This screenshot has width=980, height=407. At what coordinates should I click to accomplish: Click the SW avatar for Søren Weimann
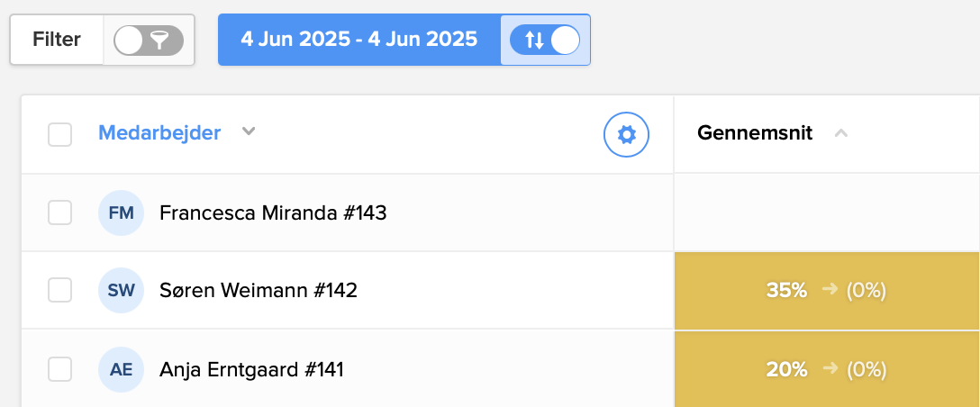[x=121, y=291]
